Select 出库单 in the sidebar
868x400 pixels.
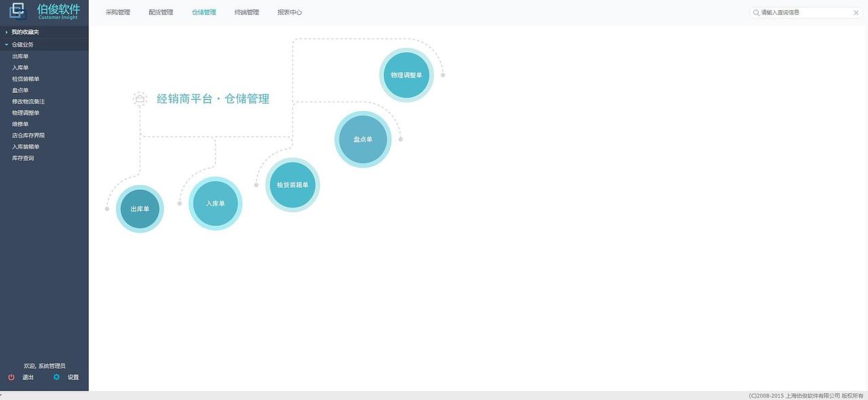pyautogui.click(x=20, y=56)
